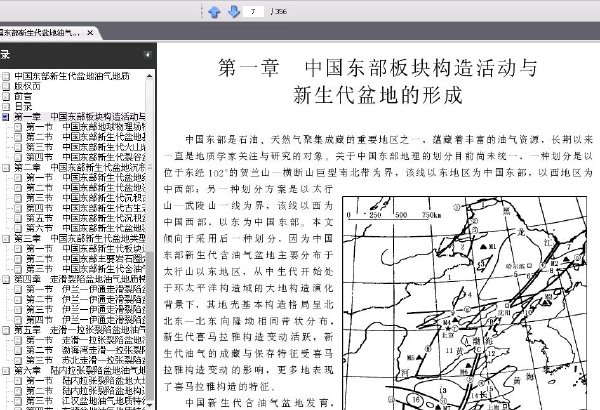The height and width of the screenshot is (410, 600).
Task: Go to previous page with up arrow
Action: pos(214,11)
